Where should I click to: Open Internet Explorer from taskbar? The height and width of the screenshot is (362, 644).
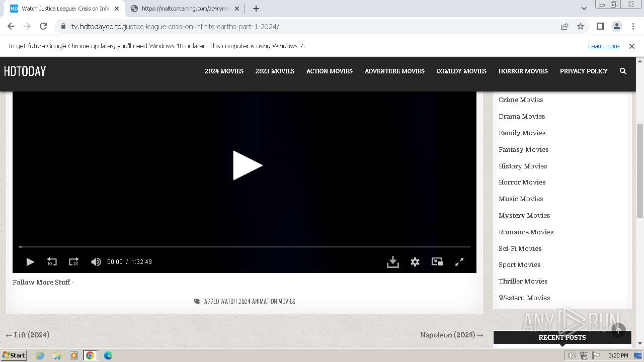(x=40, y=355)
